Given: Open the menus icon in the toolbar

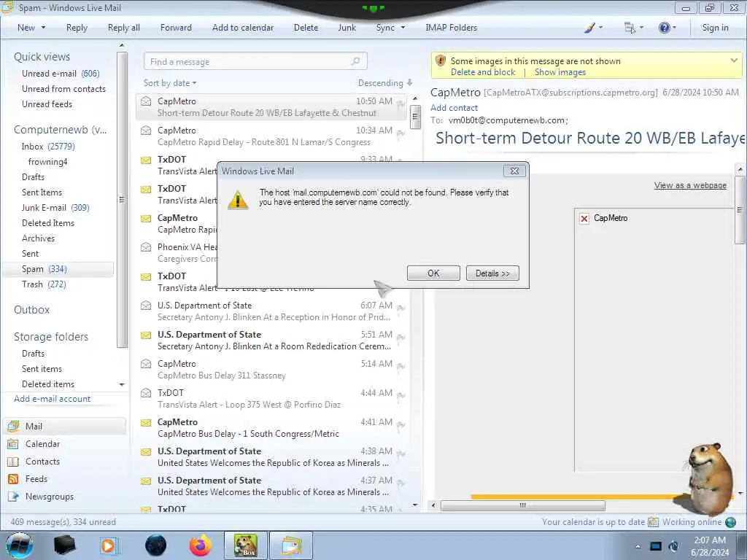Looking at the screenshot, I should (x=634, y=28).
